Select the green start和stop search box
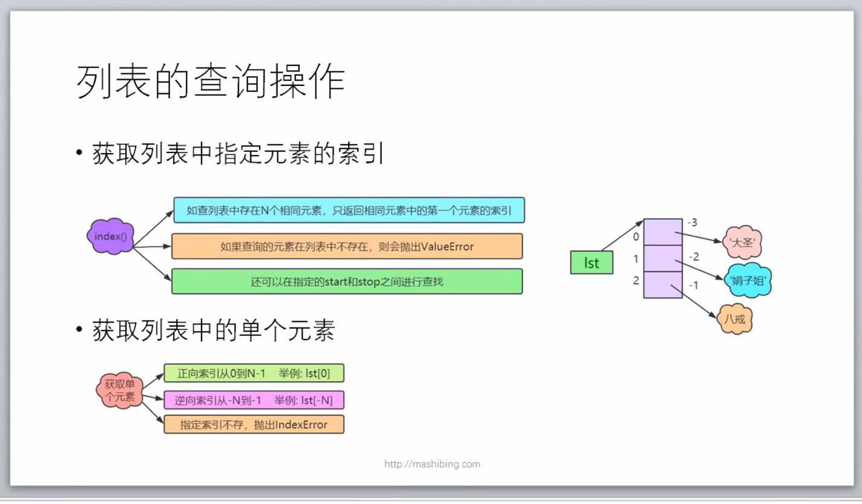 point(349,281)
